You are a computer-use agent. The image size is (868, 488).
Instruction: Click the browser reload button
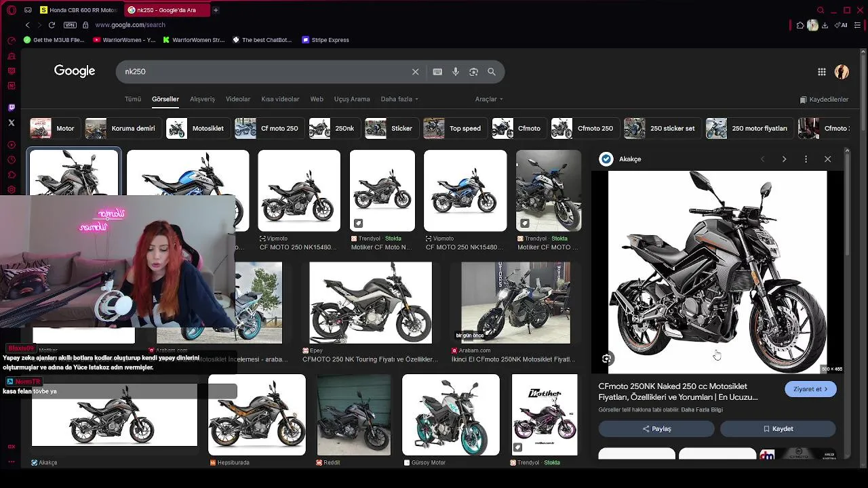(52, 25)
